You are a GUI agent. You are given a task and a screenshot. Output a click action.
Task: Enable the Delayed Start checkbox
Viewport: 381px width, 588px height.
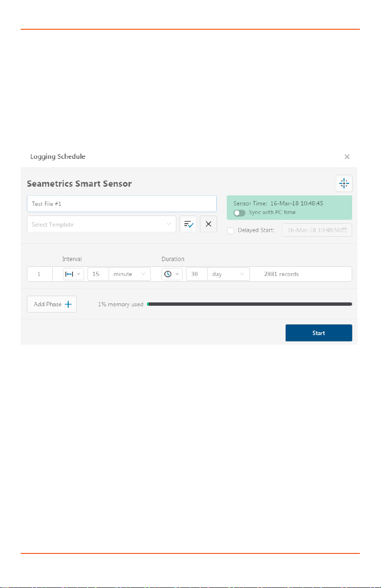point(231,230)
